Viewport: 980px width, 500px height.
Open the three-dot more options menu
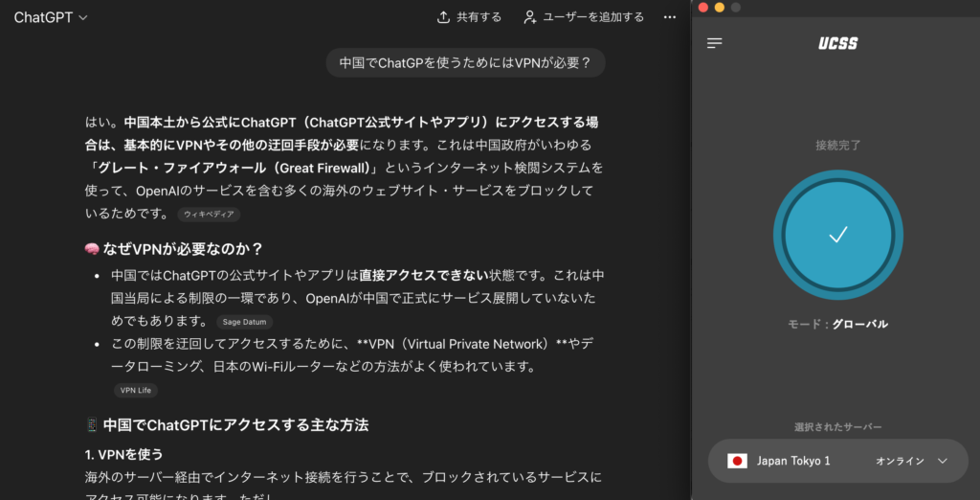pos(669,17)
